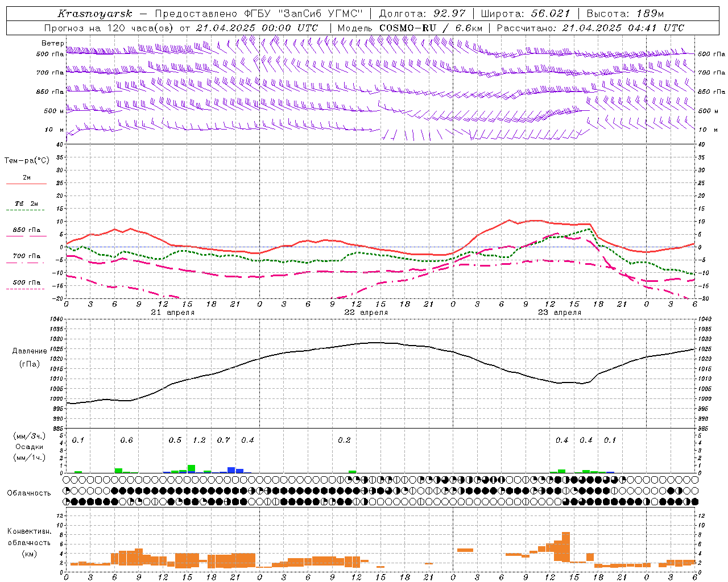Click the 'Td 2м' dew point legend entry
This screenshot has width=728, height=582.
(26, 203)
